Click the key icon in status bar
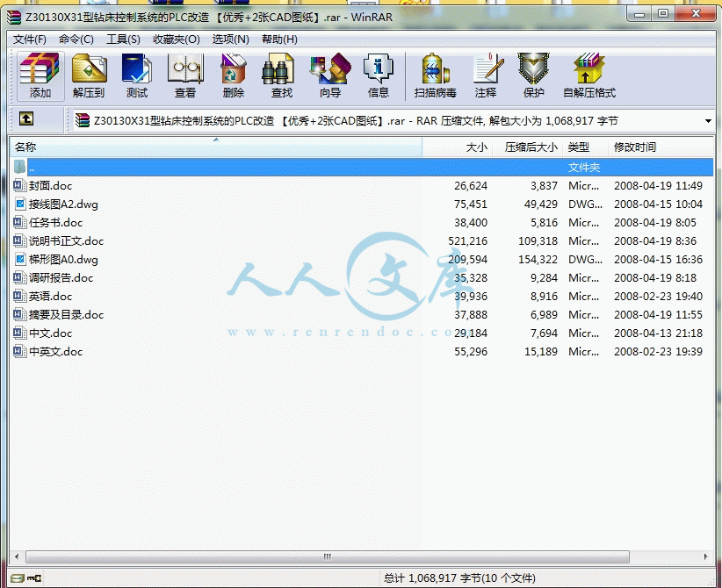This screenshot has width=722, height=588. (34, 577)
